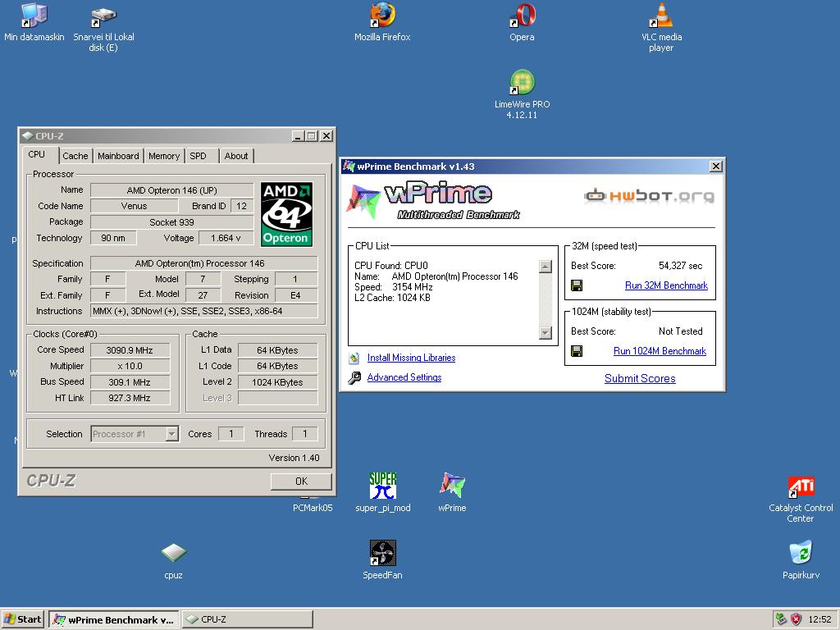The image size is (840, 630).
Task: Minimize CPU-Z window
Action: coord(298,136)
